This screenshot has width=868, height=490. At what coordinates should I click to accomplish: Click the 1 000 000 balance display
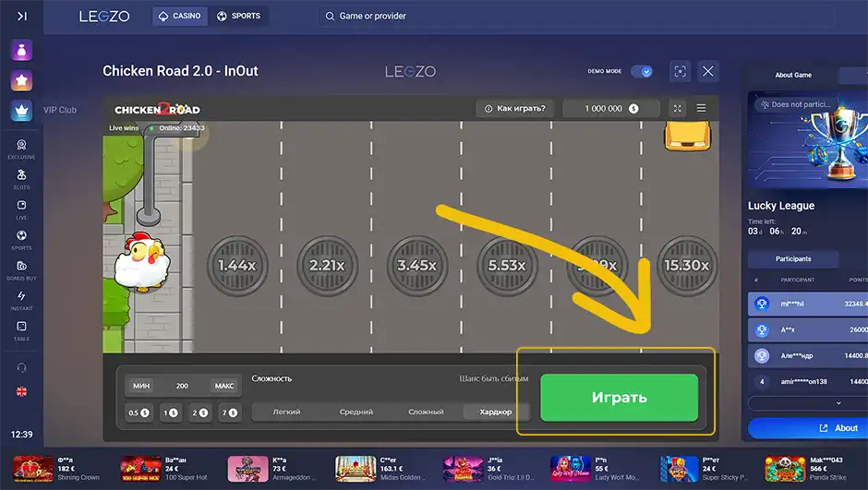(x=611, y=108)
